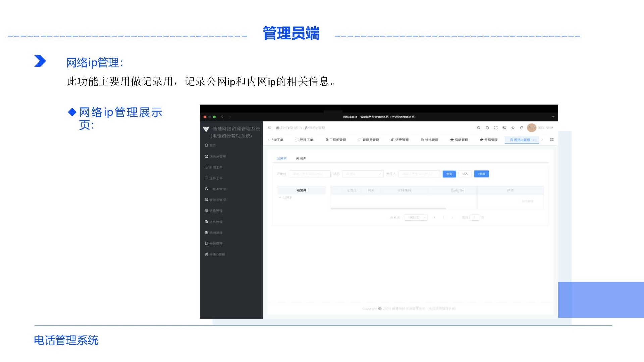Image resolution: width=644 pixels, height=362 pixels.
Task: Open the 10条/页 page size dropdown
Action: tap(415, 218)
